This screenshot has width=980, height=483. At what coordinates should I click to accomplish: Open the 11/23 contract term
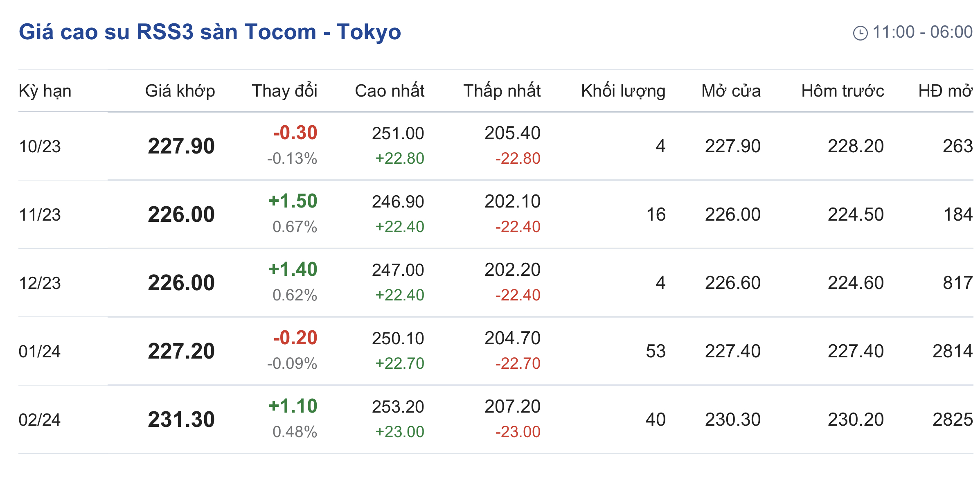pyautogui.click(x=40, y=215)
